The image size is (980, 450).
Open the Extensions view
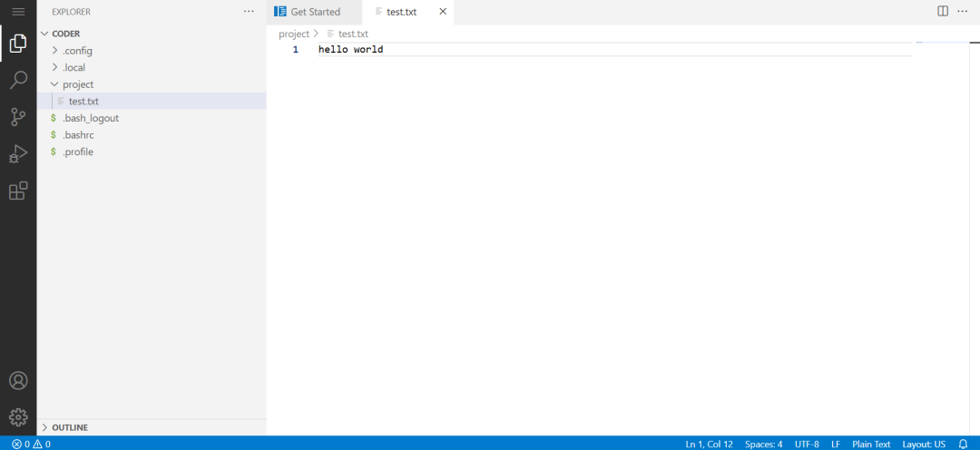pos(18,191)
